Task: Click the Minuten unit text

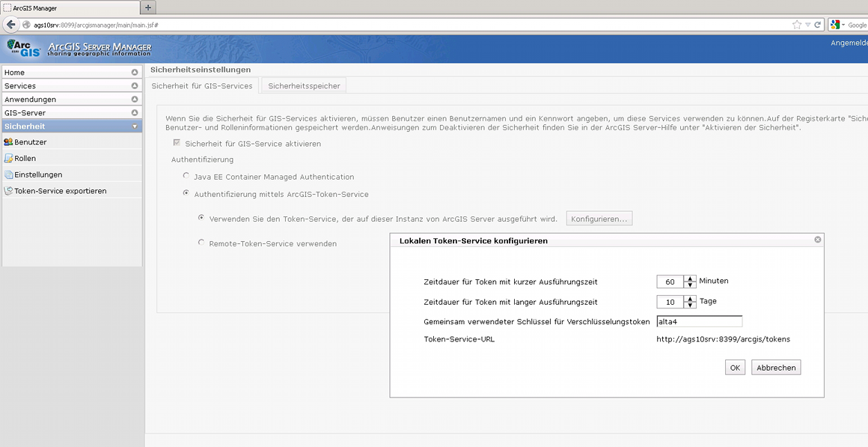Action: [714, 281]
